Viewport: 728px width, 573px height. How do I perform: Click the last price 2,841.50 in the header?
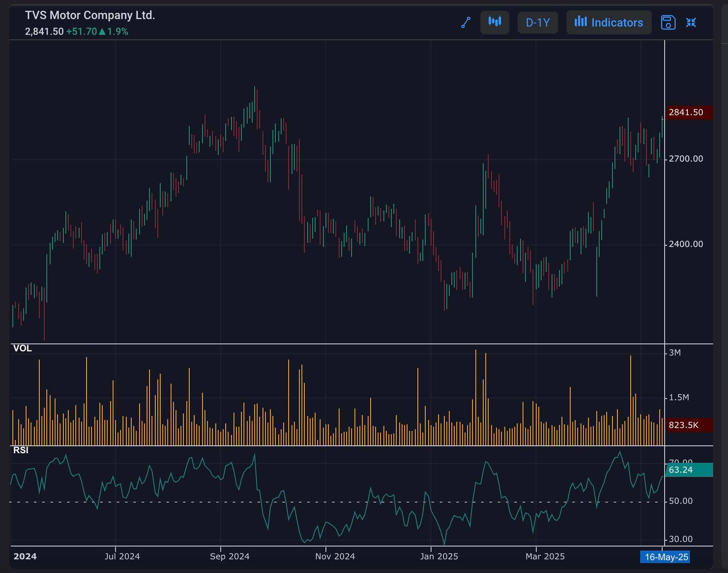(44, 31)
